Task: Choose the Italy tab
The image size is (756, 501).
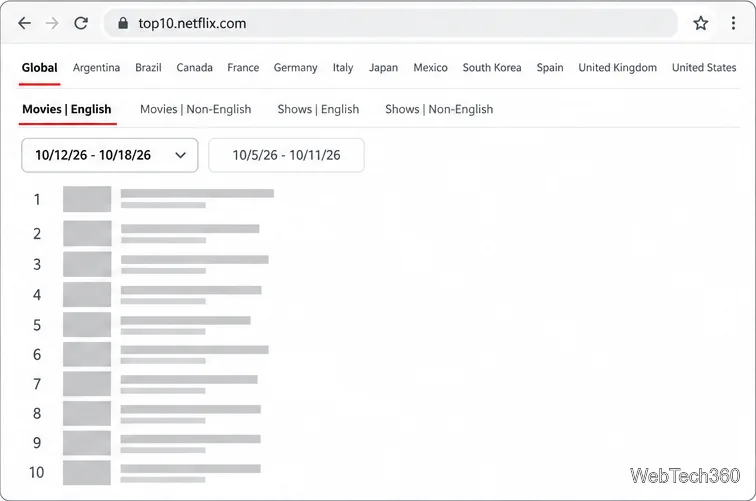Action: point(343,68)
